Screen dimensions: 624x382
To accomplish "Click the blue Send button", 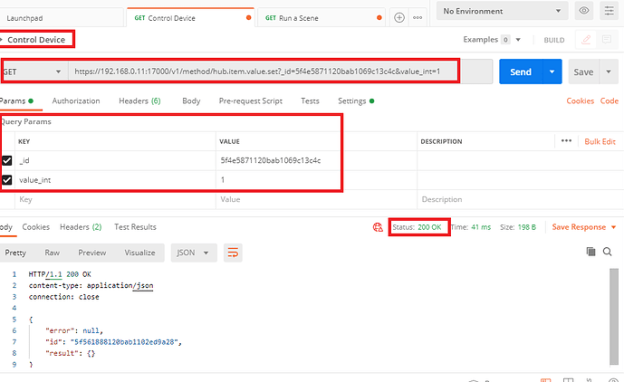I will [521, 72].
